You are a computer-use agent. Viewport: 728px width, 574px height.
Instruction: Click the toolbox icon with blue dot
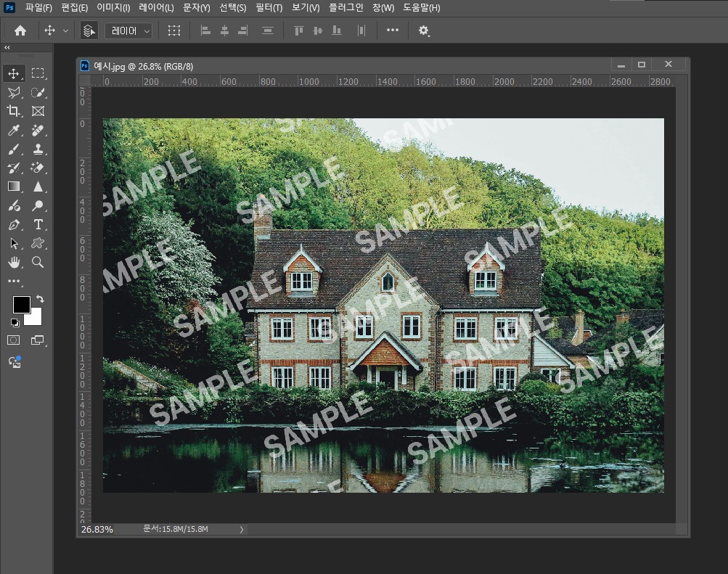tap(15, 362)
